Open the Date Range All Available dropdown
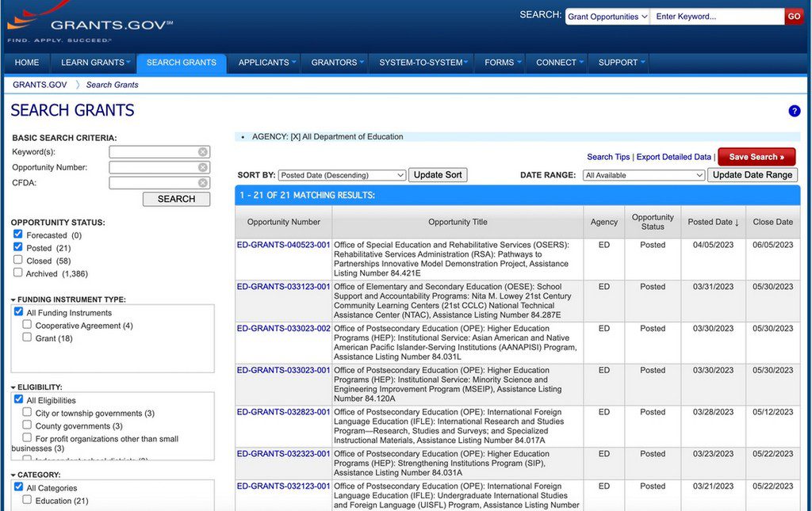This screenshot has width=812, height=511. (644, 175)
